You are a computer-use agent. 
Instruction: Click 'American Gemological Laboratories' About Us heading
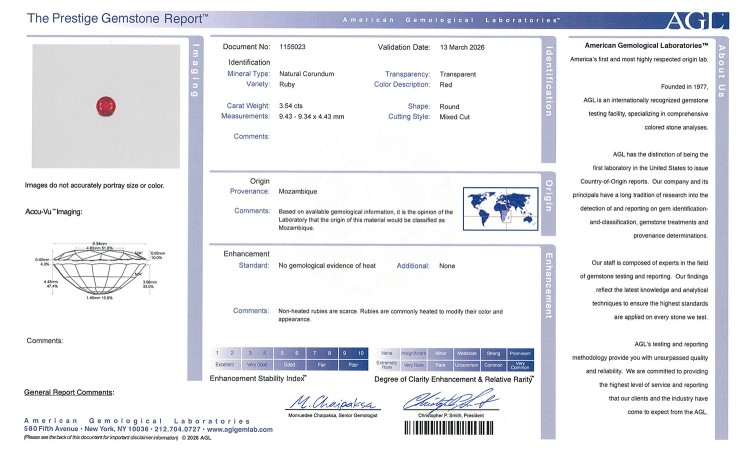646,46
